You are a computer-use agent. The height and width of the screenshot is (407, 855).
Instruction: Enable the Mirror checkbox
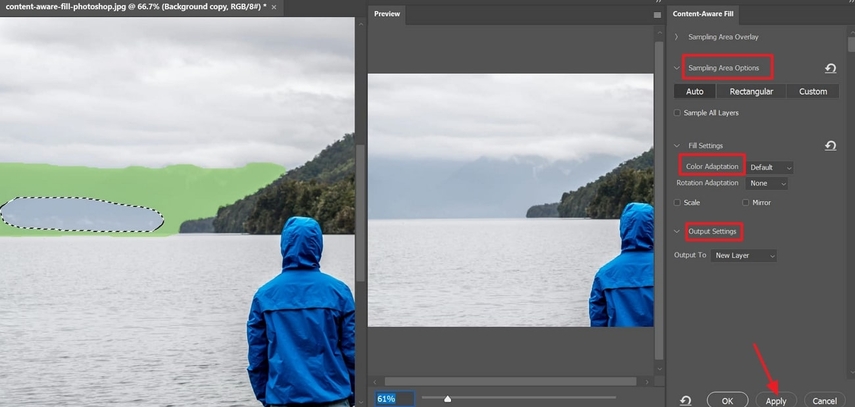coord(746,203)
